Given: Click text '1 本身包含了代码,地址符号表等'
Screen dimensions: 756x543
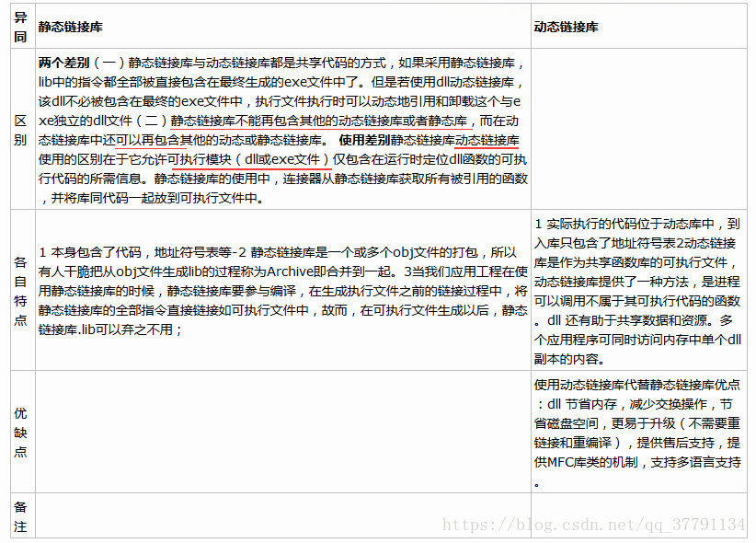Looking at the screenshot, I should 134,252.
